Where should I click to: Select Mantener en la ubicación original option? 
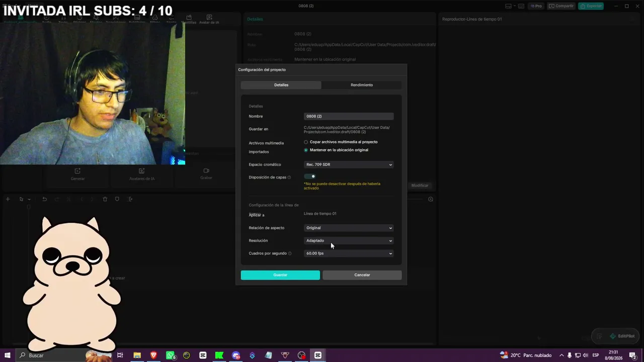click(x=336, y=150)
